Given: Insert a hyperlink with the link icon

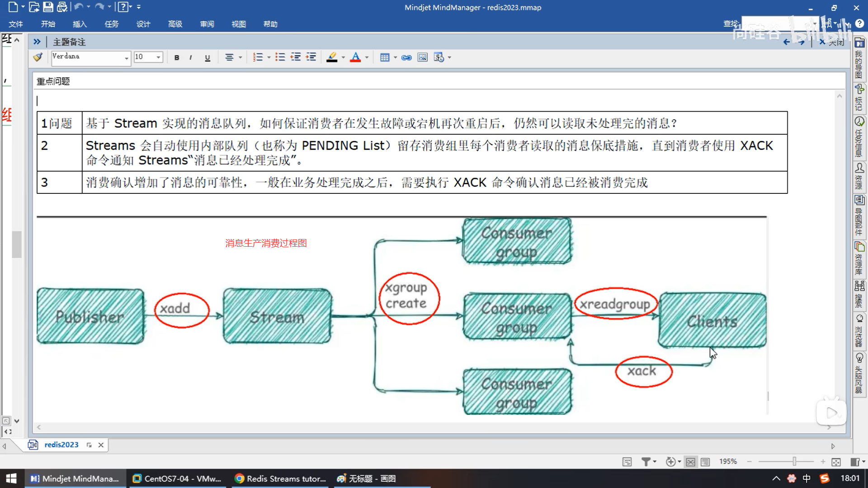Looking at the screenshot, I should click(406, 57).
